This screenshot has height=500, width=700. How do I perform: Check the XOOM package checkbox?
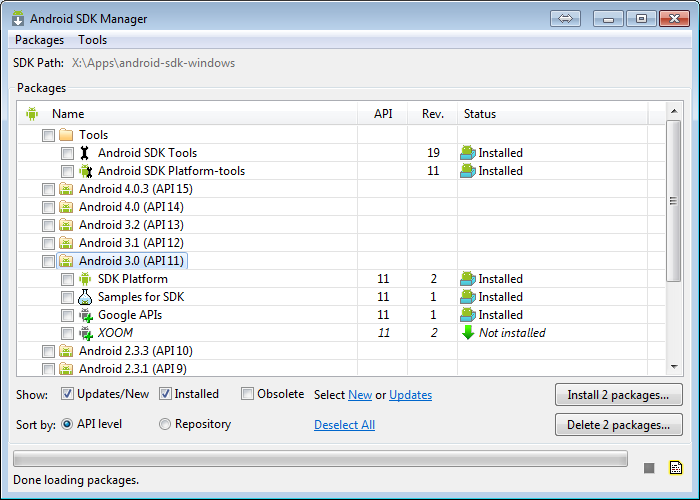(67, 333)
